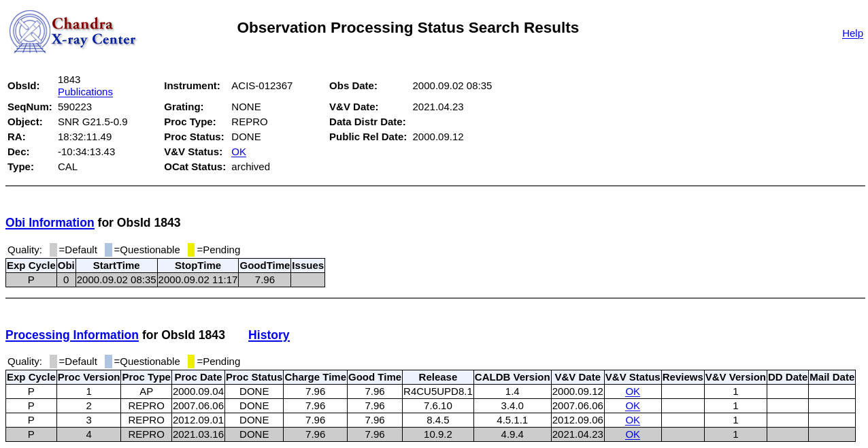Select the Obi table StartTime cell 2000.09.02 08:35
This screenshot has width=868, height=448.
[x=116, y=280]
